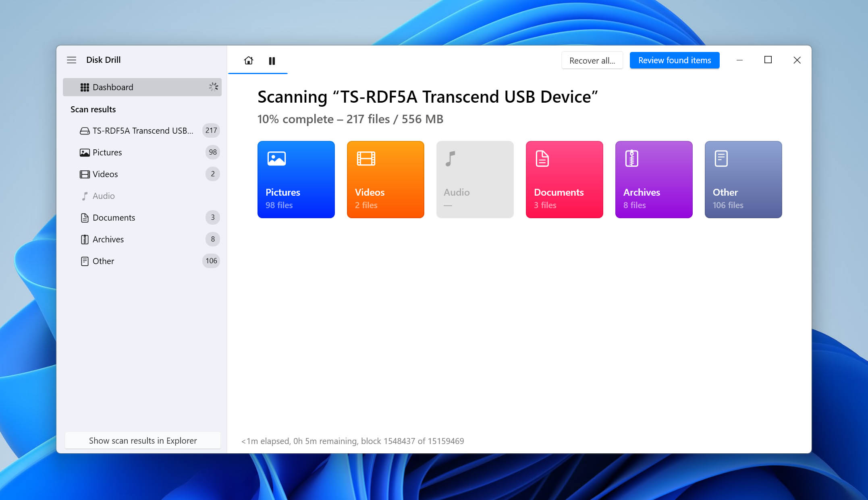Click the elapsed time status bar text
This screenshot has width=868, height=500.
pyautogui.click(x=353, y=441)
